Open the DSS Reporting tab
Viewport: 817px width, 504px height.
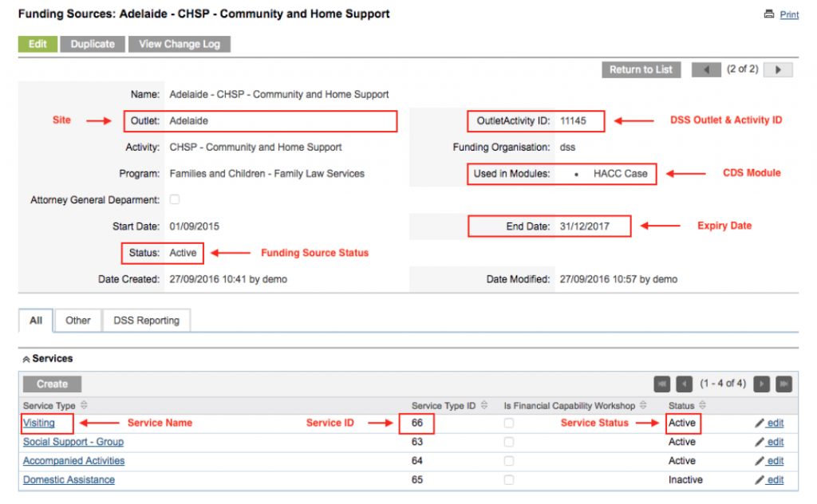coord(146,320)
